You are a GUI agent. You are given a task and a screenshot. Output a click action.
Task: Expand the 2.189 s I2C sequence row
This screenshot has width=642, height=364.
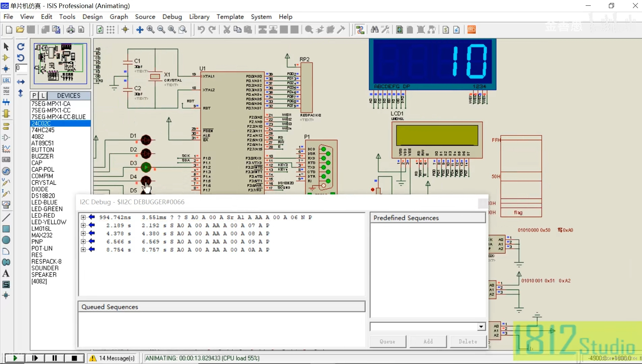[83, 225]
